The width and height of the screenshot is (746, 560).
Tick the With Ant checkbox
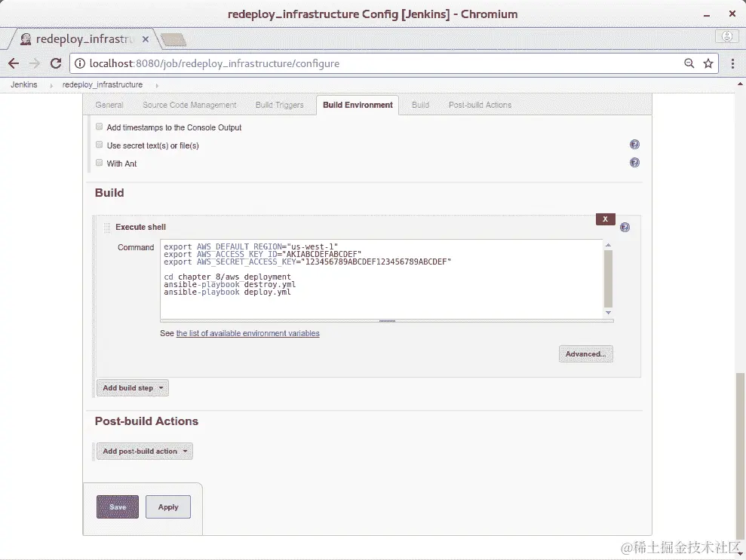99,163
